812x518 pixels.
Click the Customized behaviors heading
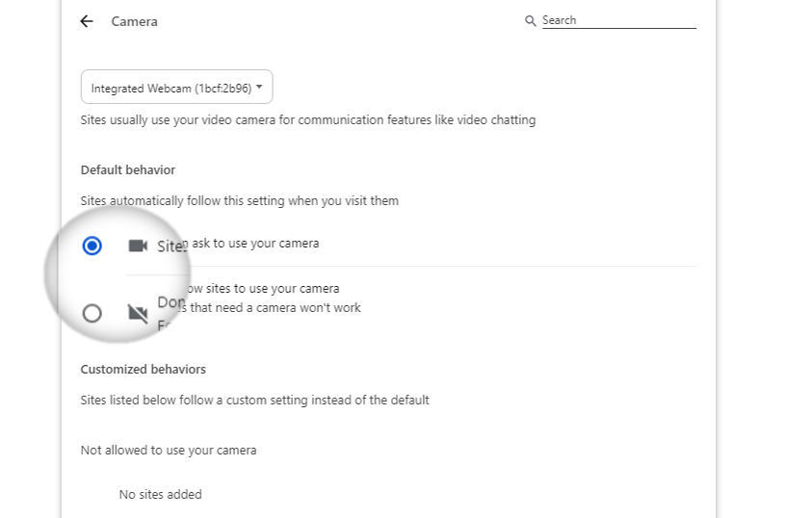[x=143, y=369]
